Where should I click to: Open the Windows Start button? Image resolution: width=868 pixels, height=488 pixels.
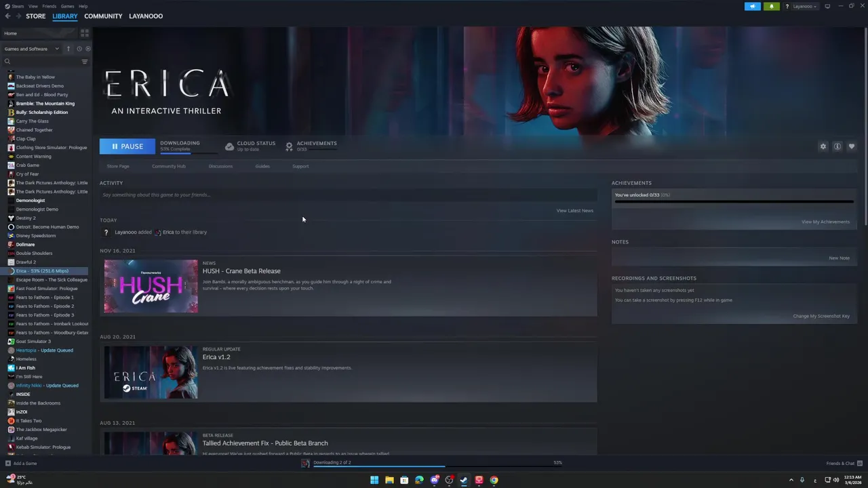tap(374, 480)
